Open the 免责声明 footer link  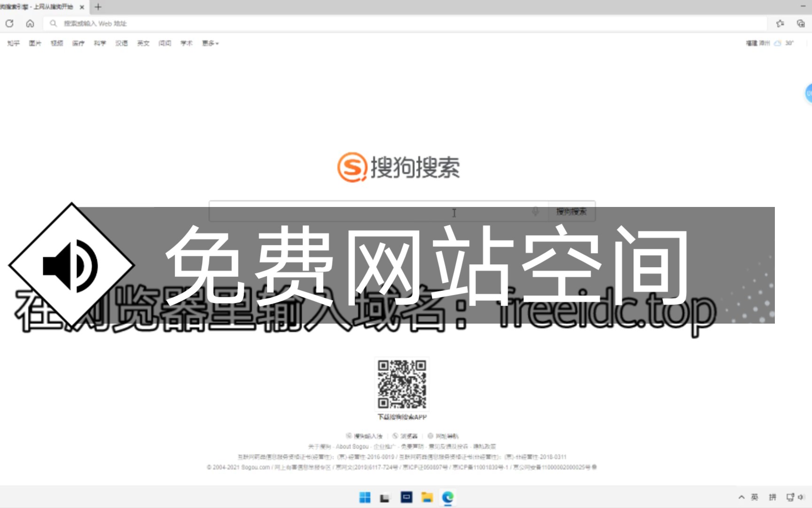[x=412, y=446]
